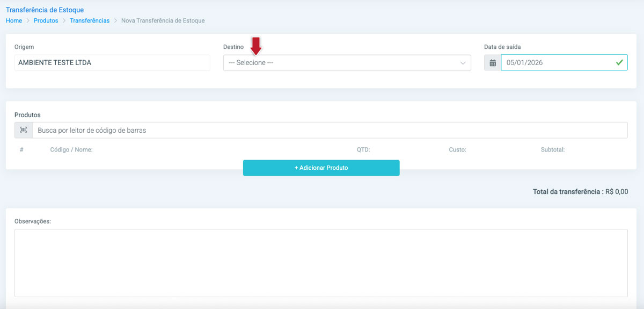Click the 'Transferência de Estoque' page title

click(x=45, y=10)
